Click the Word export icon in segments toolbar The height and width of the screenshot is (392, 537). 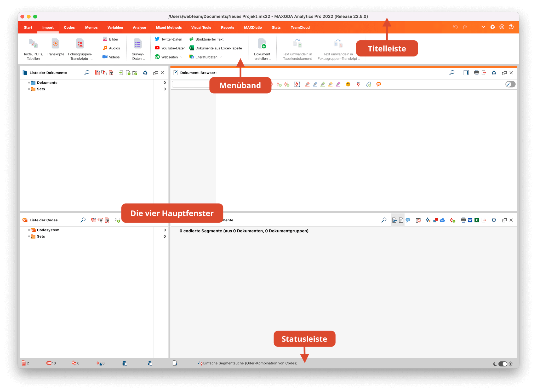tap(470, 220)
